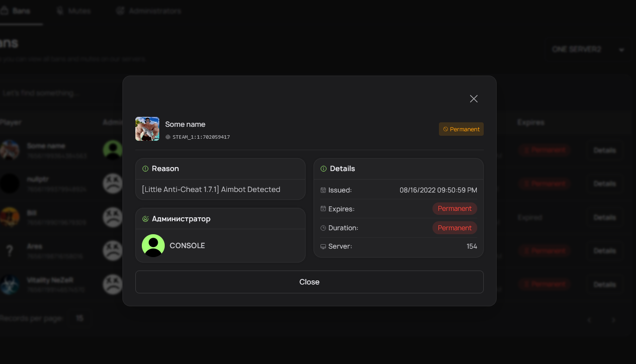Click the microphone icon beside Mutes tab

(60, 10)
